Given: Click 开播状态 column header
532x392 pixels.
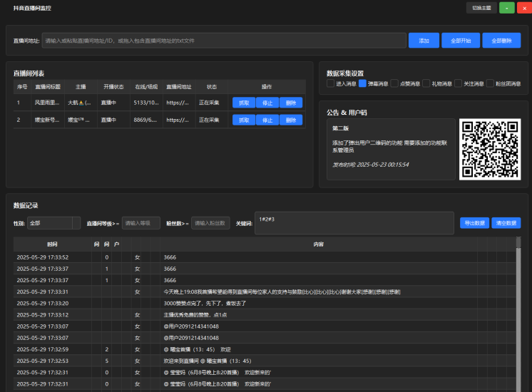Looking at the screenshot, I should (113, 87).
